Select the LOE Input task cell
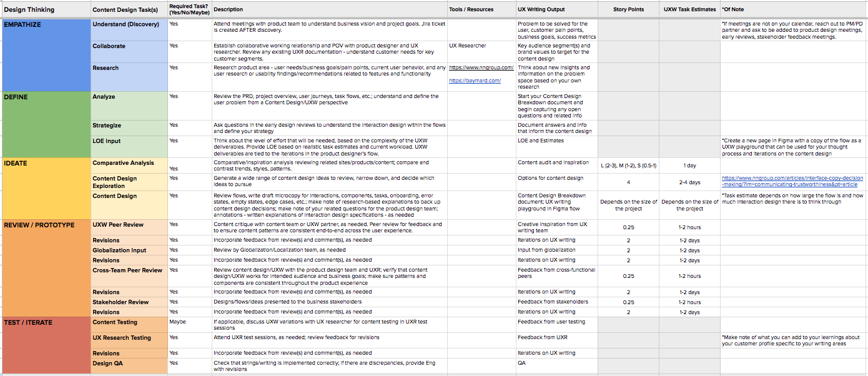Image resolution: width=868 pixels, height=376 pixels. tap(107, 141)
